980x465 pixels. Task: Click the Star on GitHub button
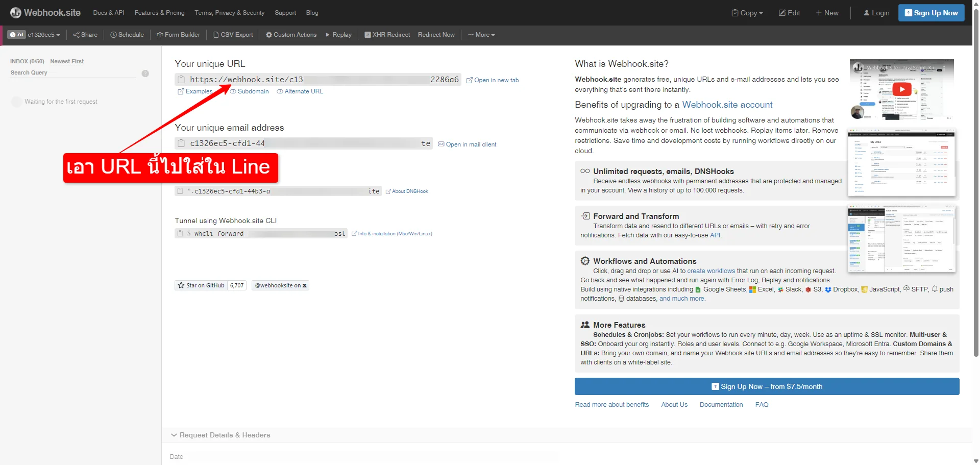point(201,286)
